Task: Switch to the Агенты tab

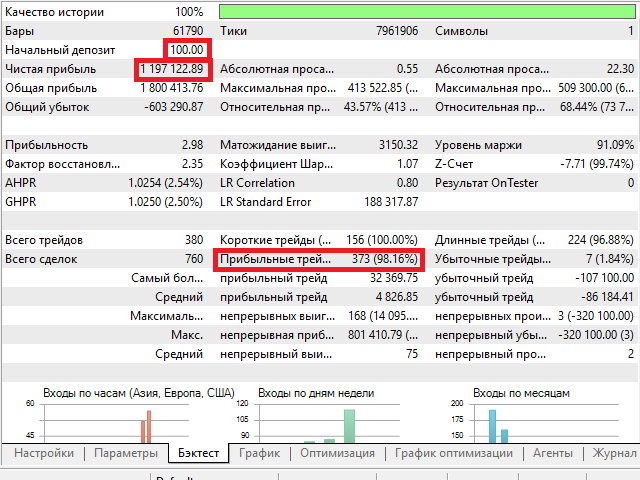Action: click(x=553, y=453)
